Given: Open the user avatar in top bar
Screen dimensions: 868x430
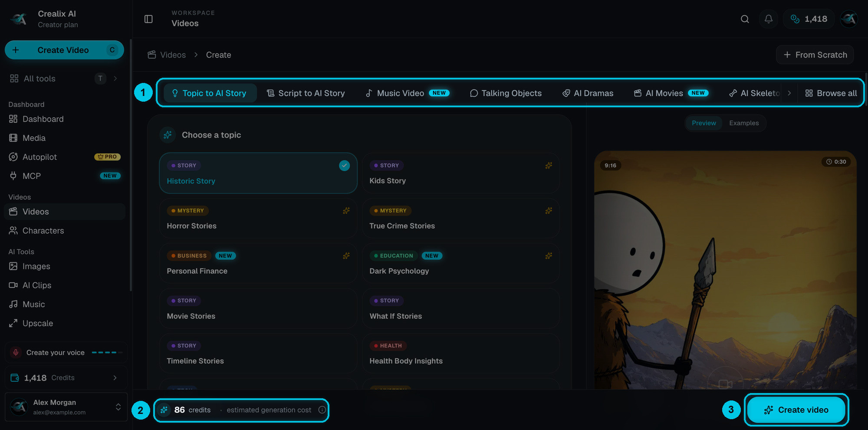Looking at the screenshot, I should (849, 19).
